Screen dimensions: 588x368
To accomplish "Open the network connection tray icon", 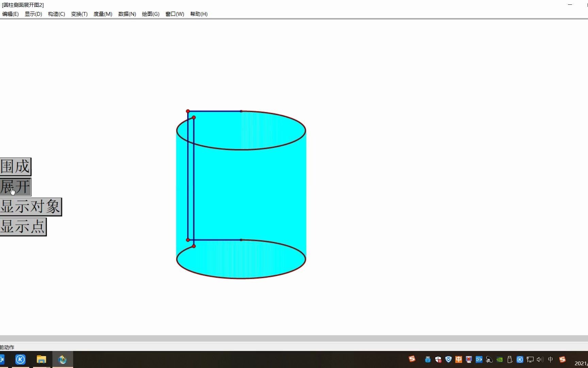I will coord(530,359).
